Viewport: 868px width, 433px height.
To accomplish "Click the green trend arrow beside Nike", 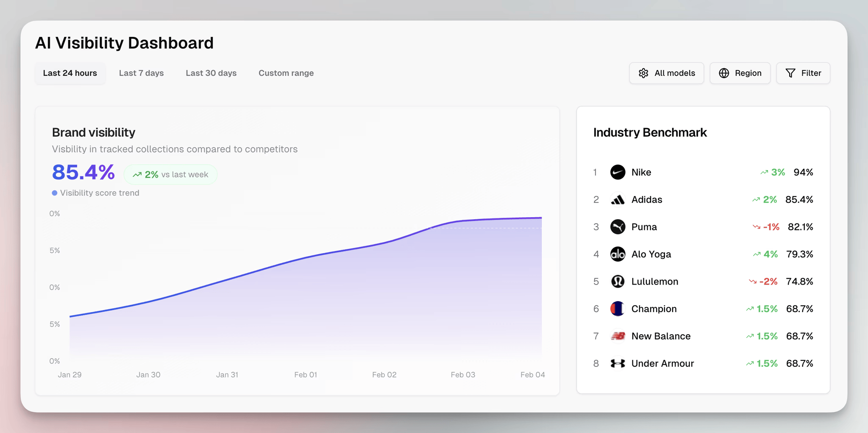I will 764,172.
